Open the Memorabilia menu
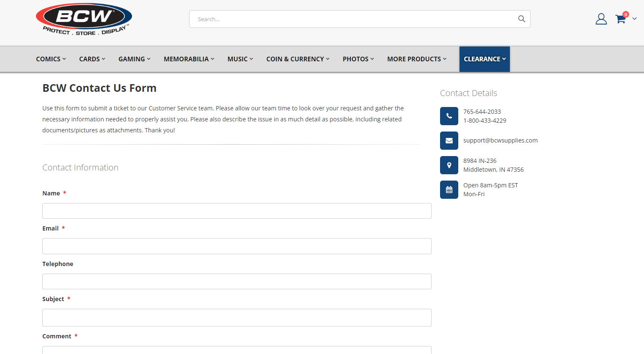The image size is (644, 354). tap(189, 59)
